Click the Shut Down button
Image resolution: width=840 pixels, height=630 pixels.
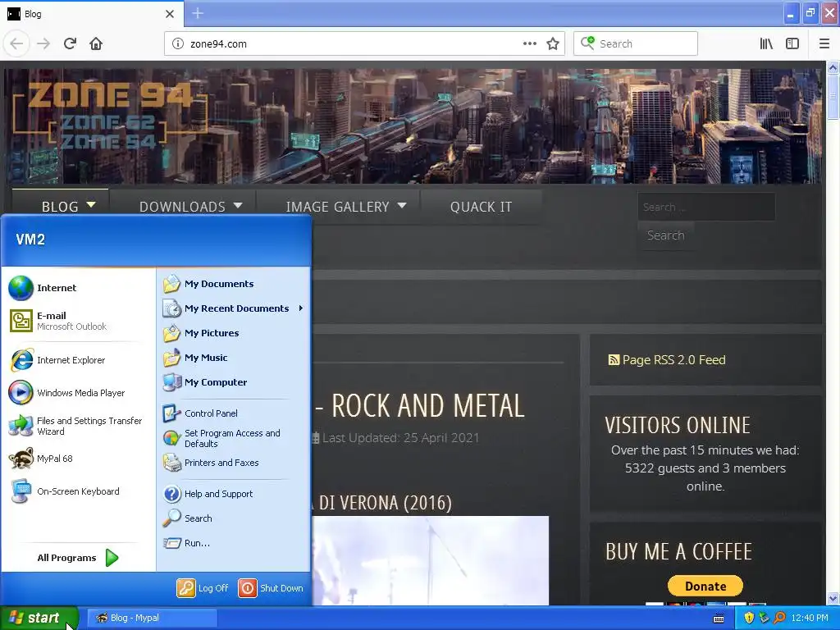tap(271, 588)
